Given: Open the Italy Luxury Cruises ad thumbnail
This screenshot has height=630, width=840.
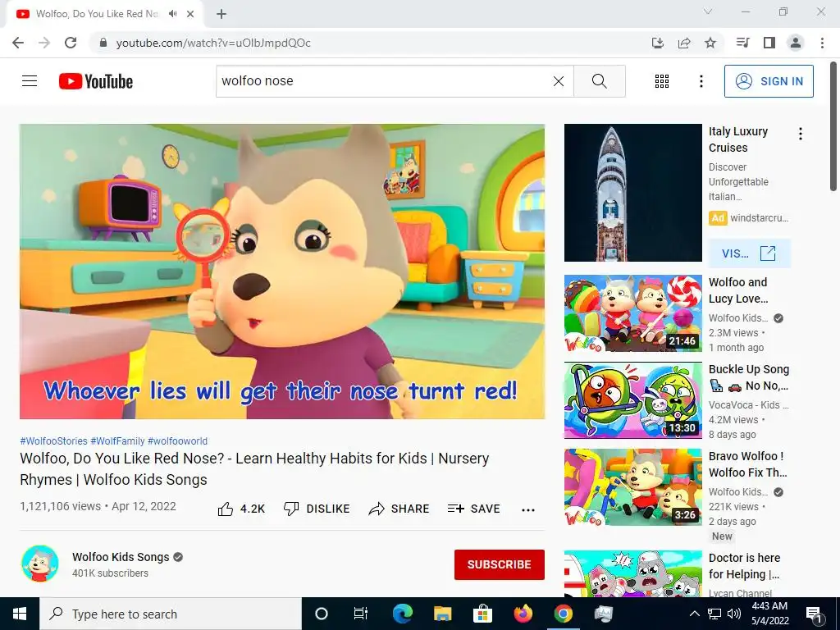Looking at the screenshot, I should [632, 193].
